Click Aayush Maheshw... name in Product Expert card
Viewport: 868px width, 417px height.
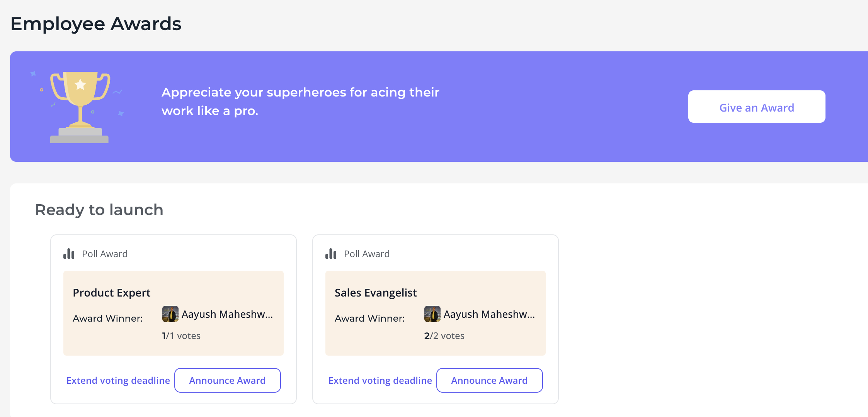227,314
